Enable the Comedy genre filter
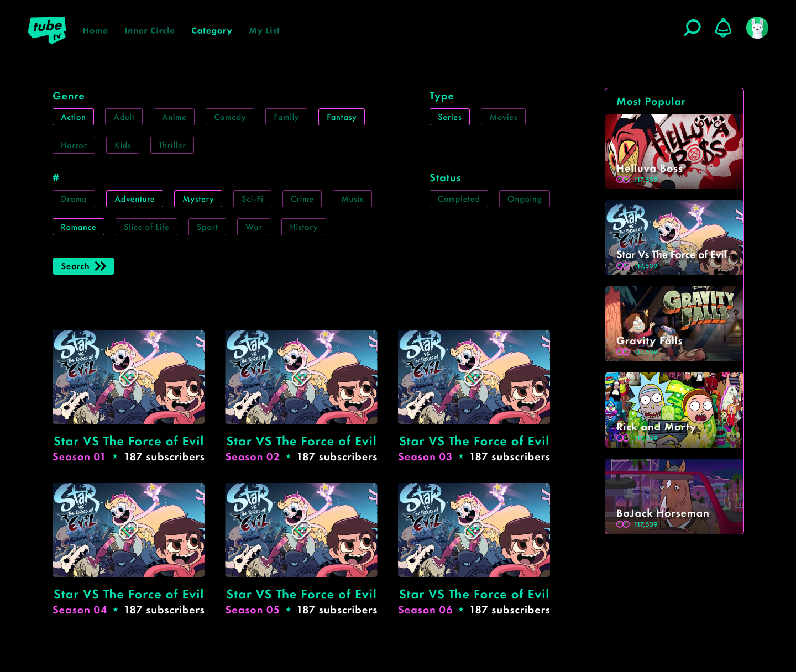796x672 pixels. click(x=230, y=117)
